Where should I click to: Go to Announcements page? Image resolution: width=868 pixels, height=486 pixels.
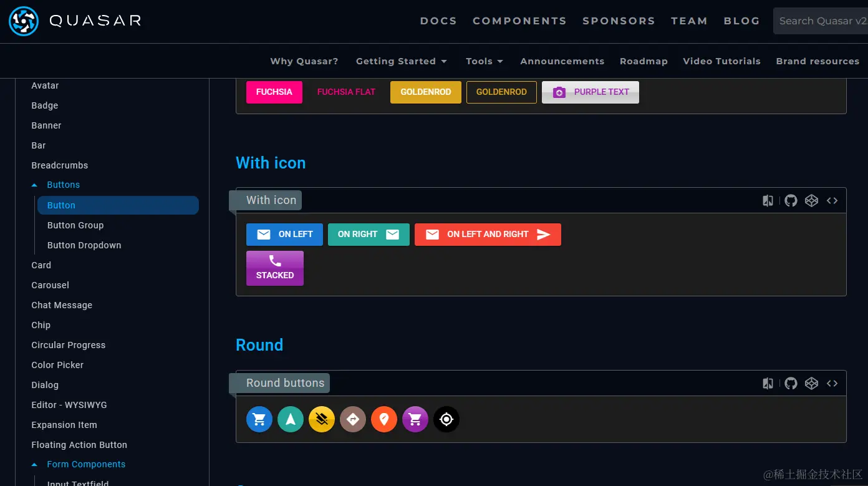[562, 61]
